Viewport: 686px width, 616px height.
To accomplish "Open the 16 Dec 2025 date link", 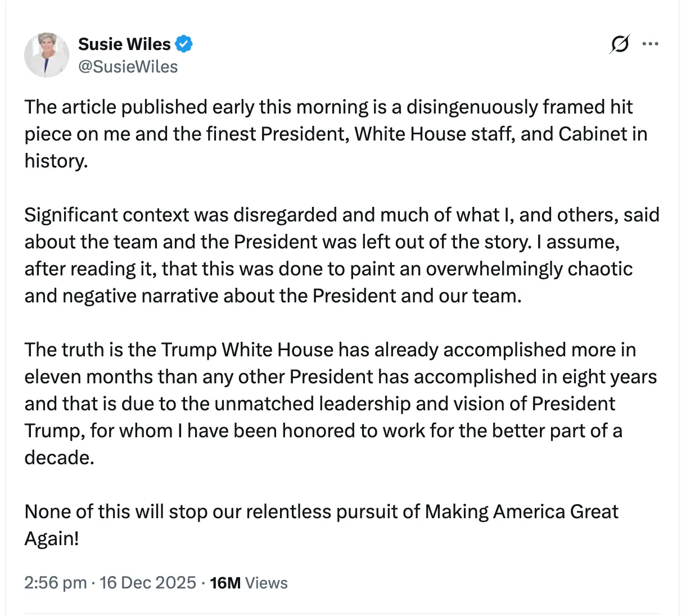I will [147, 583].
